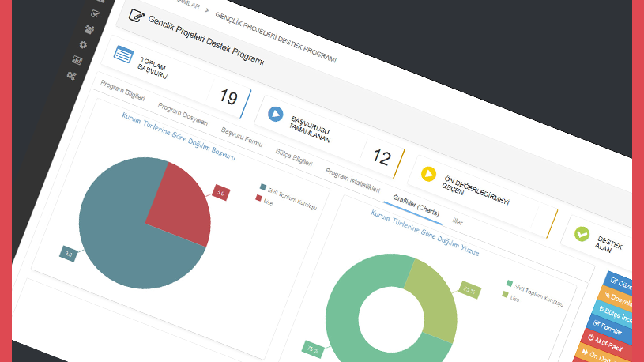Open the users group sidebar icon
The width and height of the screenshot is (644, 362).
click(89, 29)
